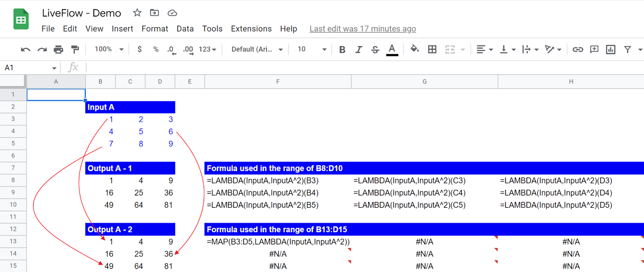Open the Edit menu
This screenshot has height=272, width=644.
click(70, 29)
